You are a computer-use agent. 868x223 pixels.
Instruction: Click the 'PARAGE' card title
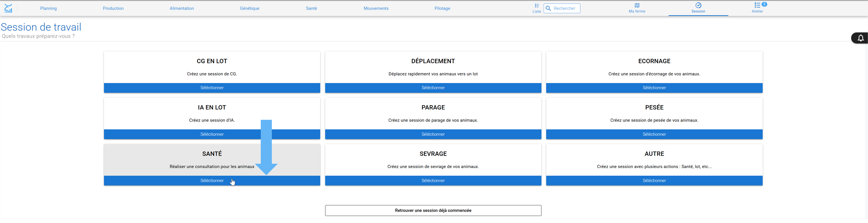click(x=433, y=108)
